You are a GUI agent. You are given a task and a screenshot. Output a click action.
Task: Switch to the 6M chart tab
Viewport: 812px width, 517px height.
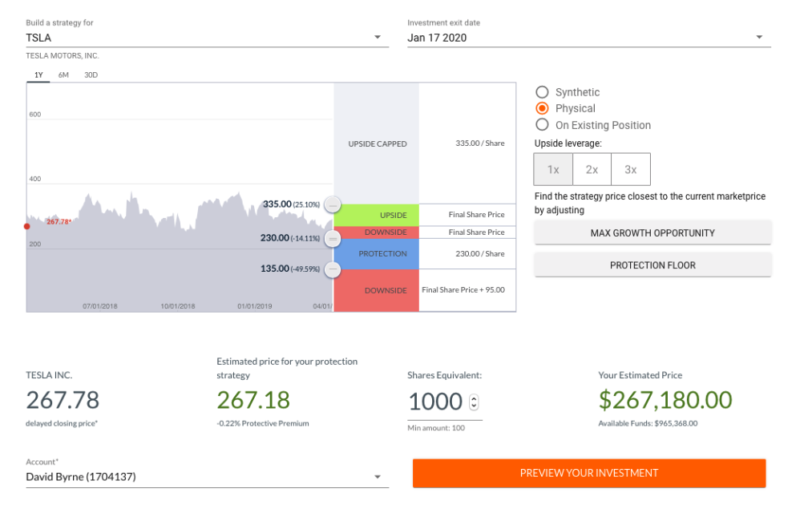(x=63, y=75)
